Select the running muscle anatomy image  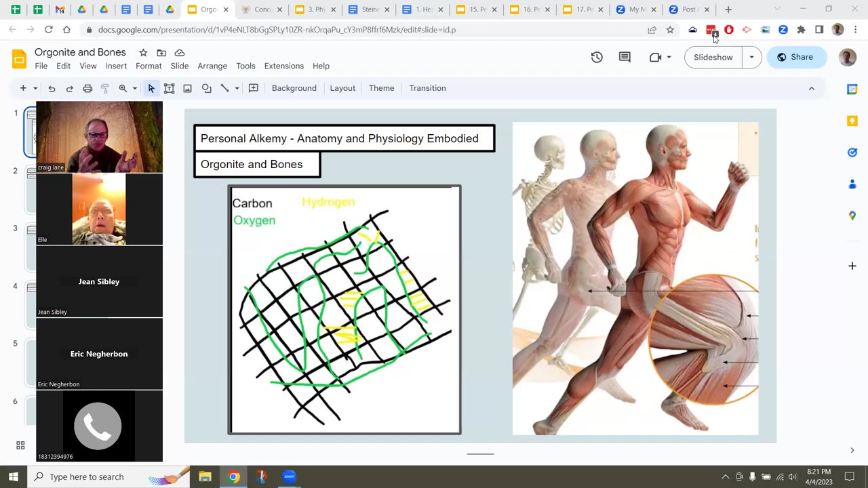pyautogui.click(x=635, y=278)
